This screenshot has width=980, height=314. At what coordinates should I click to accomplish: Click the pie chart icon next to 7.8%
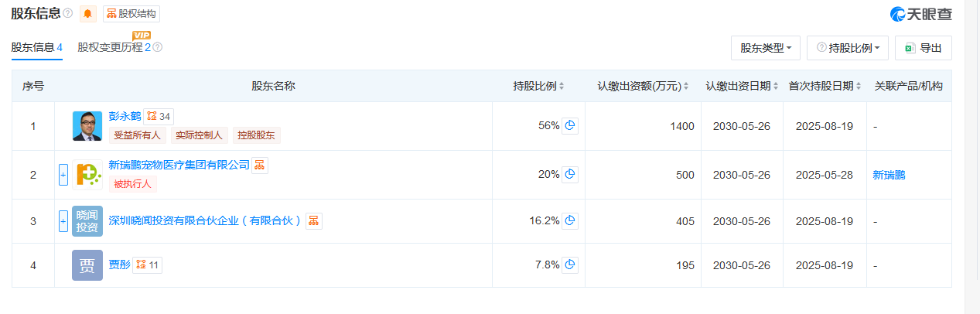click(570, 265)
